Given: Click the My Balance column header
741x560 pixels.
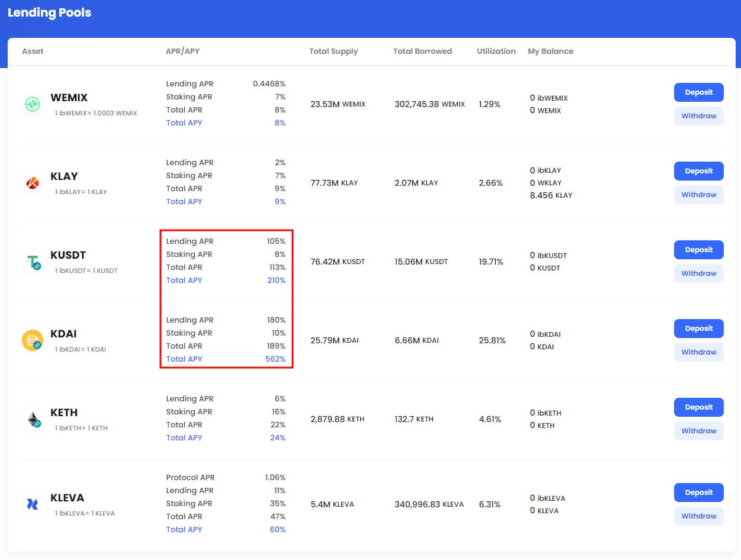Looking at the screenshot, I should tap(550, 52).
